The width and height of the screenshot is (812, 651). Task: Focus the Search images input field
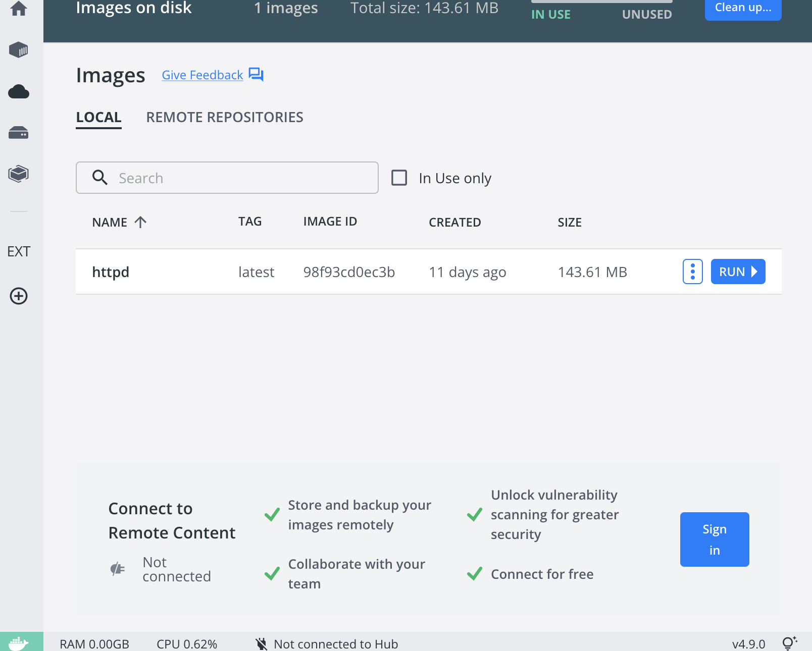[x=227, y=178]
